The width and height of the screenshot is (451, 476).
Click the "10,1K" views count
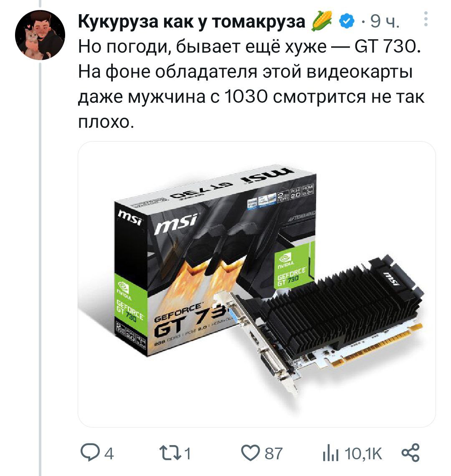(x=363, y=454)
